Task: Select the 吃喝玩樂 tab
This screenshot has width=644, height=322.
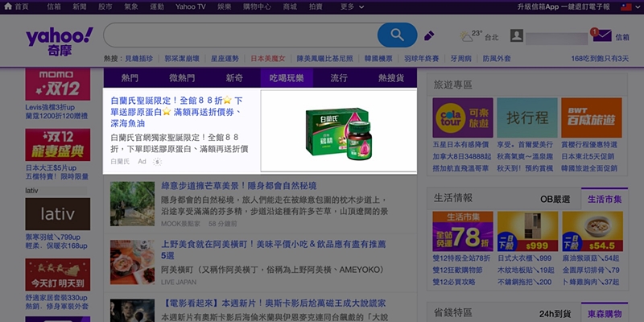Action: pos(286,78)
